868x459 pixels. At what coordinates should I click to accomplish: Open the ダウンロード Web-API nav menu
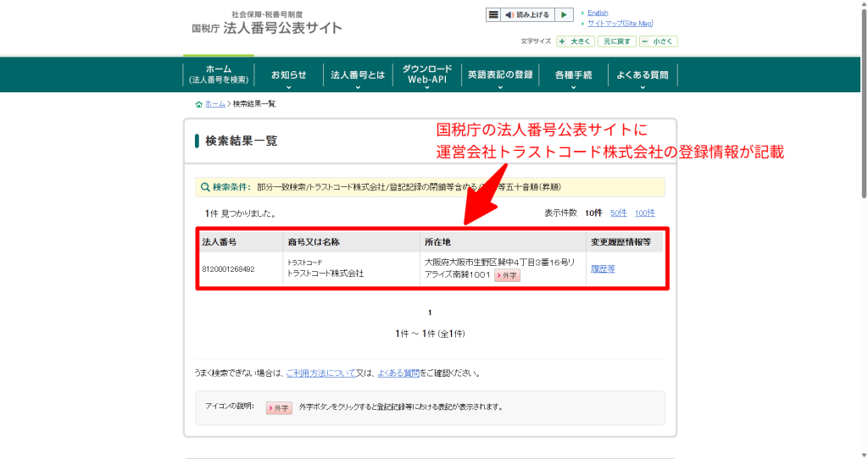click(x=427, y=75)
